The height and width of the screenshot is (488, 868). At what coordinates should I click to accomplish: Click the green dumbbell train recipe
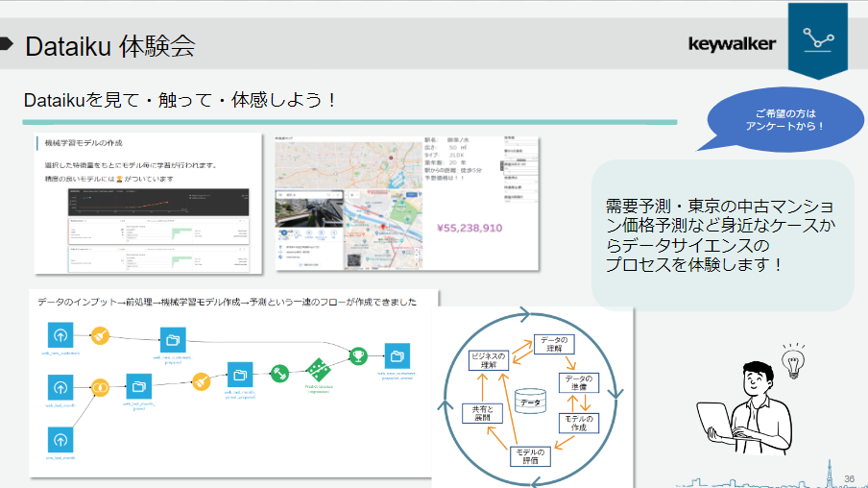pos(279,374)
